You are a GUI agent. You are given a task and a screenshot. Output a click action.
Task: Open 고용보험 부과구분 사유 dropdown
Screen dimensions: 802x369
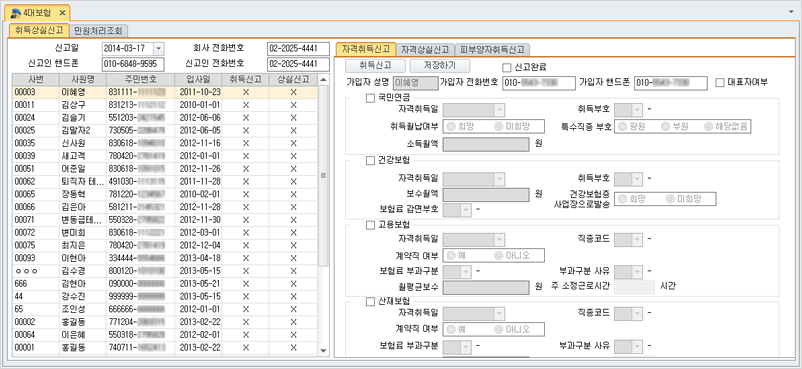[637, 271]
